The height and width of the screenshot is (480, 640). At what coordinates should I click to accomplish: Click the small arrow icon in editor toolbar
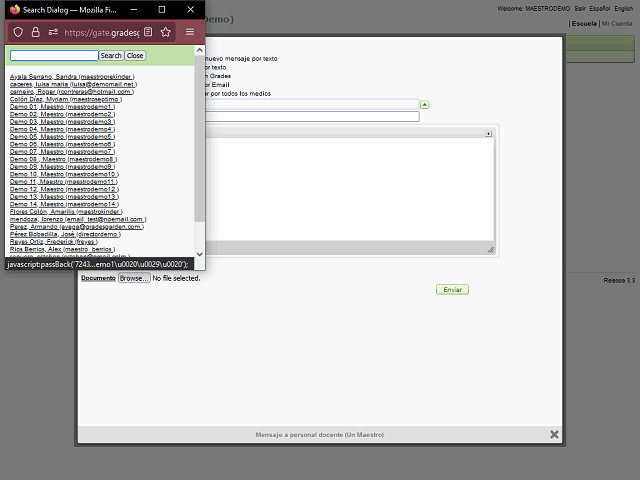[488, 134]
